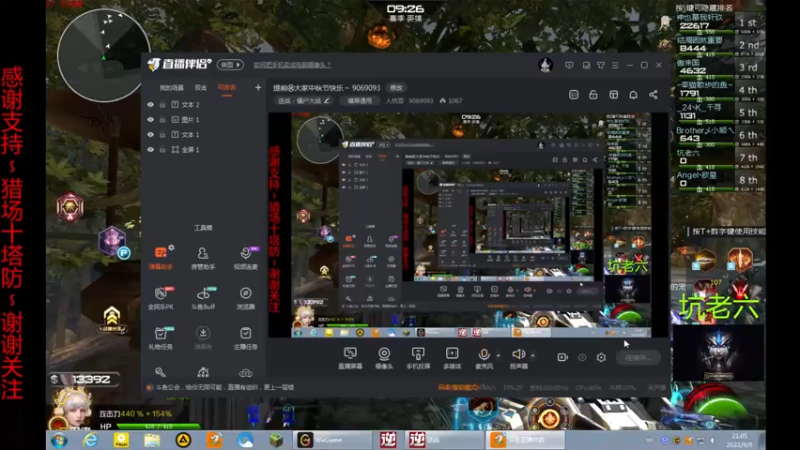Click the 横屏通用 orientation button
Screen dimensions: 800x450
click(360, 101)
